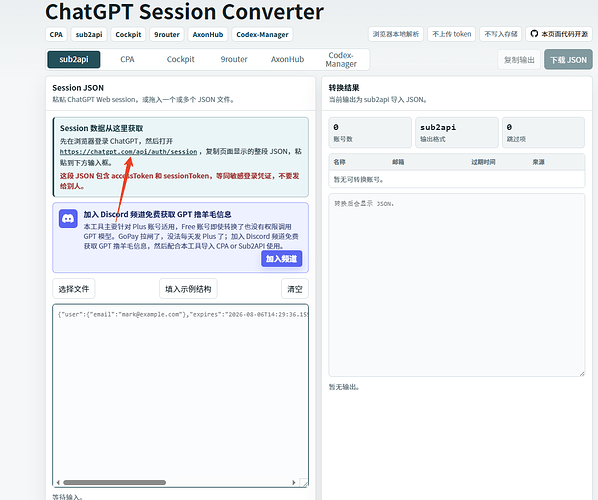Image resolution: width=598 pixels, height=500 pixels.
Task: Click the Cockpit badge under the title
Action: pyautogui.click(x=128, y=34)
